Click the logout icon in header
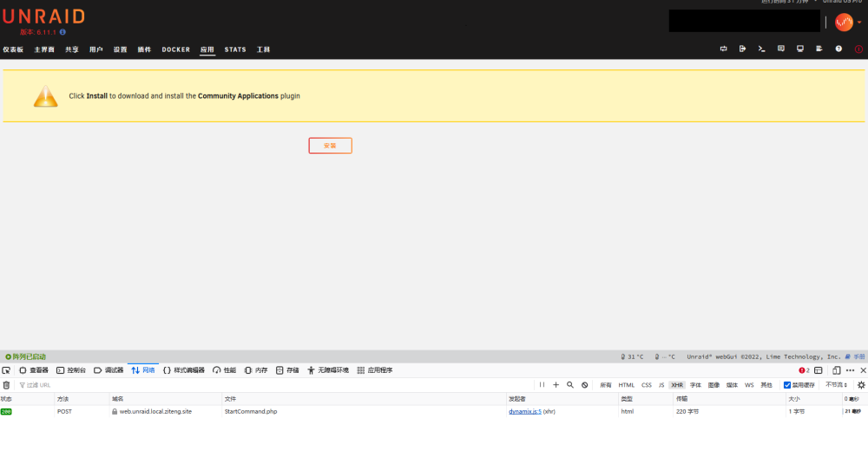 [742, 49]
